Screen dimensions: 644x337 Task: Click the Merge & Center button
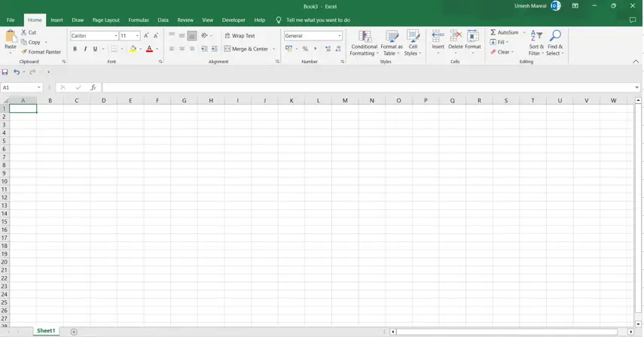(x=246, y=49)
